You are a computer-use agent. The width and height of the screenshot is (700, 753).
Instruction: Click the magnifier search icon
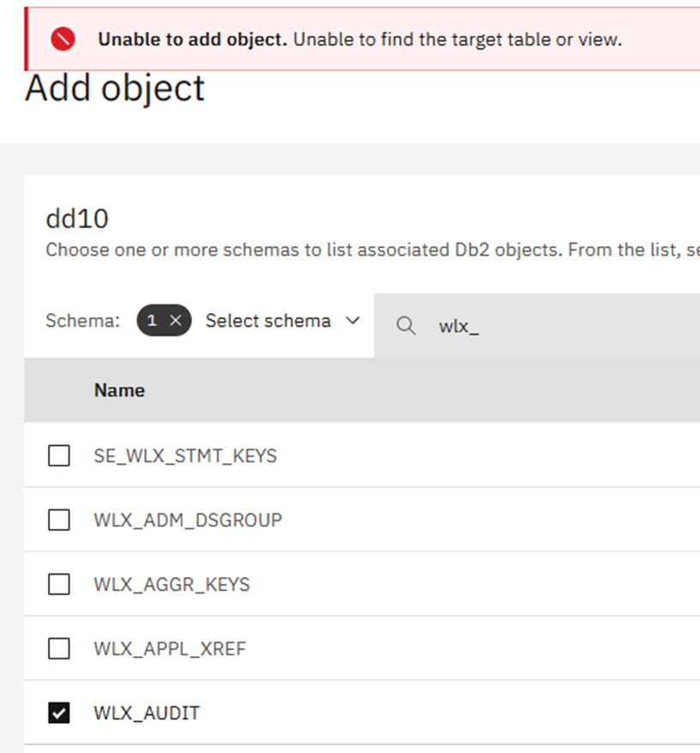407,326
